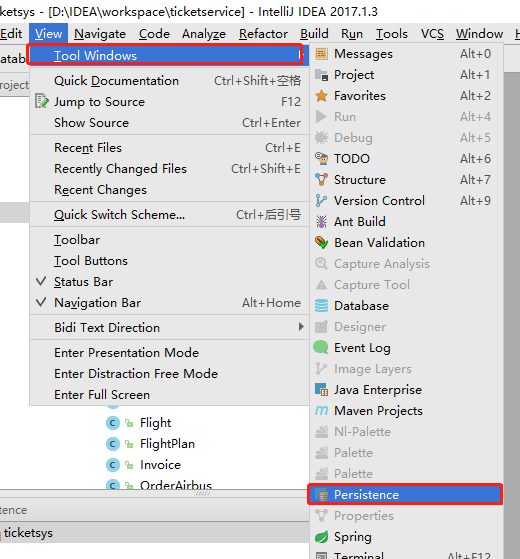
Task: Select the Invoice class in tree
Action: tap(160, 465)
